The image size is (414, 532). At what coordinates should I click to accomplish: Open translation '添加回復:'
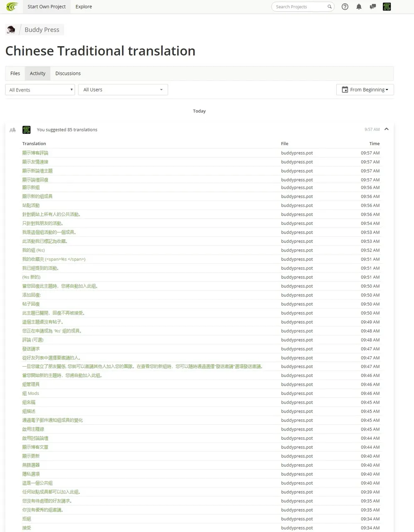click(x=32, y=295)
